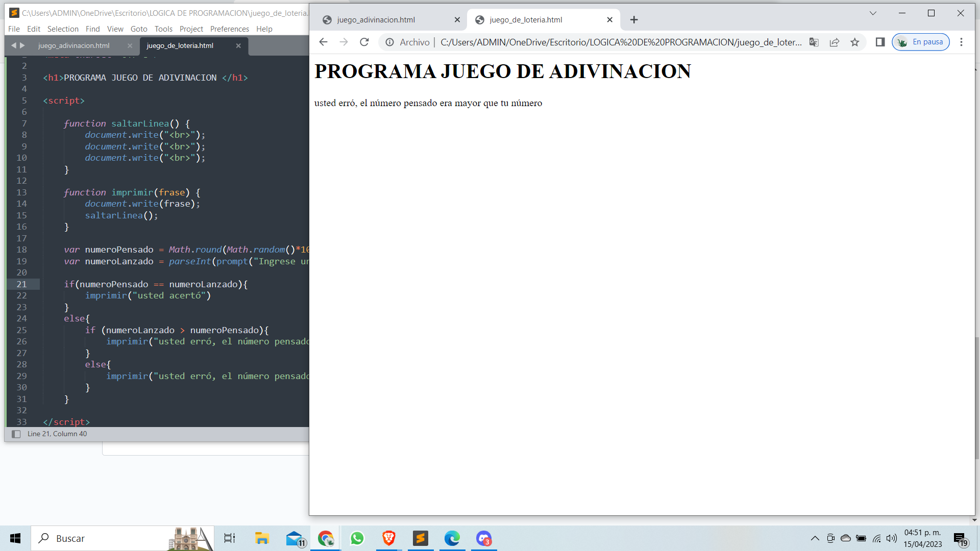Viewport: 980px width, 551px height.
Task: Close the juego_adivinacion.html Chrome tab
Action: pos(457,19)
